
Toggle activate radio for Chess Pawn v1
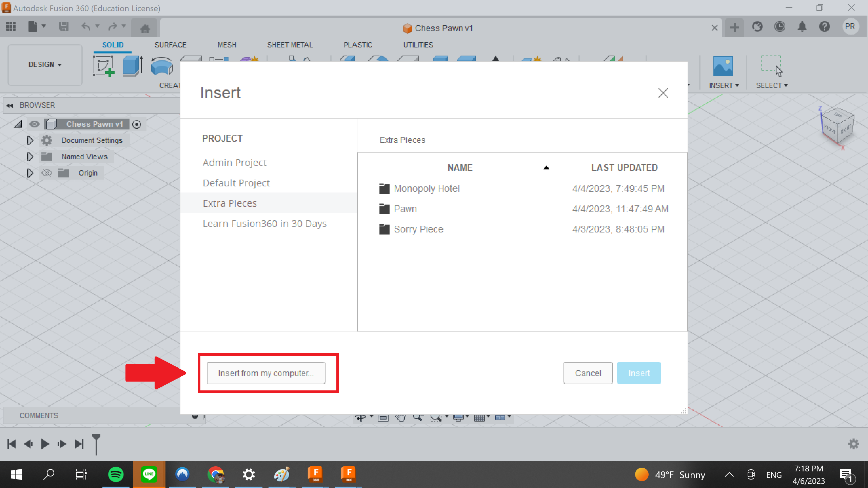coord(137,124)
